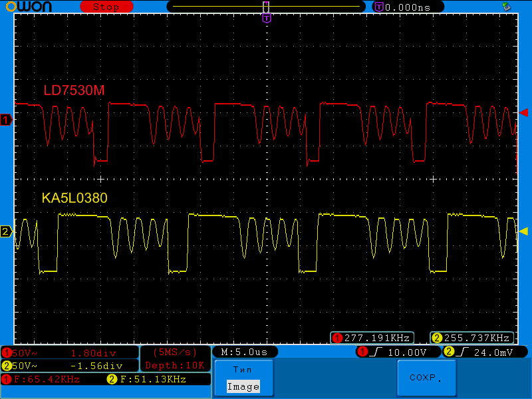Image resolution: width=532 pixels, height=399 pixels.
Task: Click the trigger time offset 0.000ns readout
Action: (402, 7)
